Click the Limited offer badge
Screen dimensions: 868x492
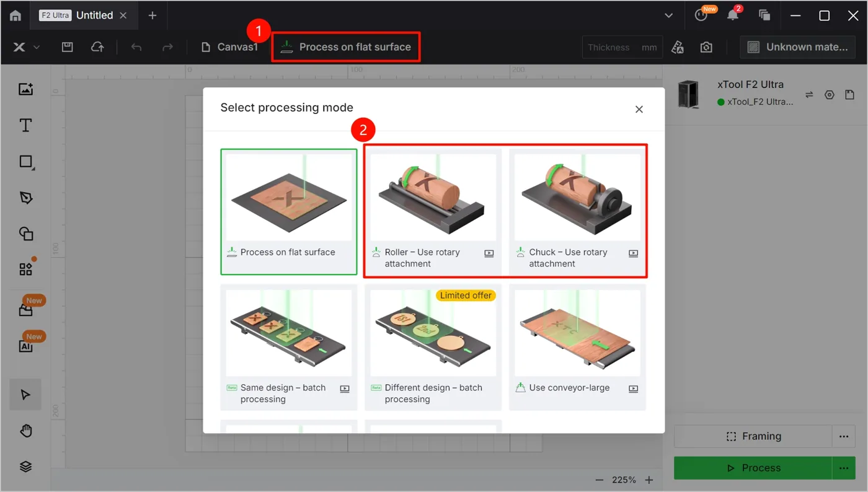tap(466, 296)
